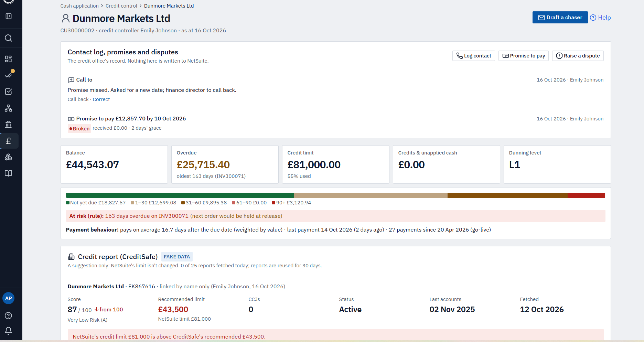The height and width of the screenshot is (342, 644).
Task: Open the bank building sidebar icon
Action: 9,124
